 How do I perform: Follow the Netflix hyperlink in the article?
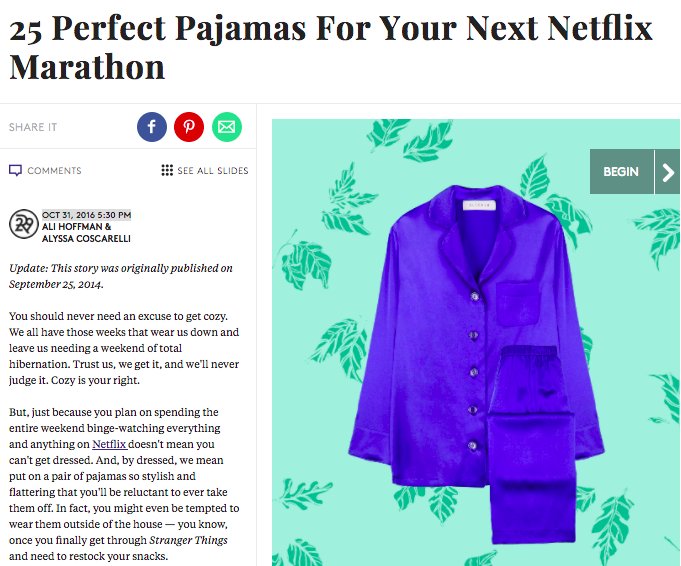[x=109, y=444]
